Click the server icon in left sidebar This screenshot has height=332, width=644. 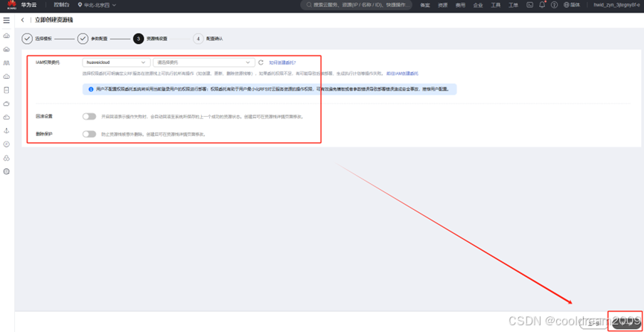[x=7, y=90]
